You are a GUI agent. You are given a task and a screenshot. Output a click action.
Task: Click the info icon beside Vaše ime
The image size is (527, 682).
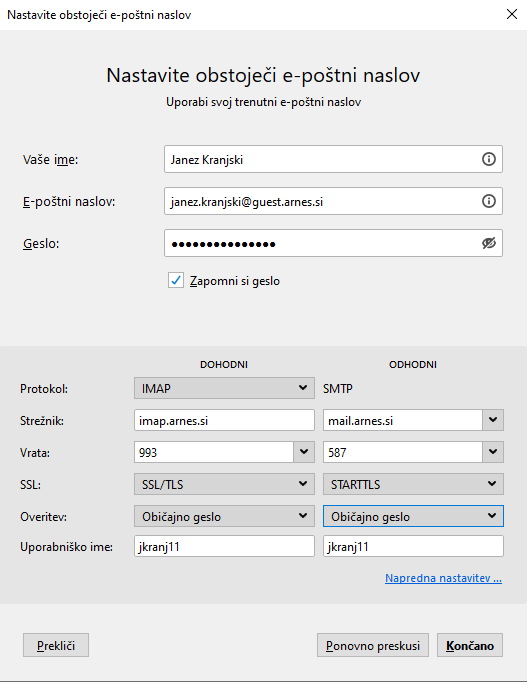489,159
